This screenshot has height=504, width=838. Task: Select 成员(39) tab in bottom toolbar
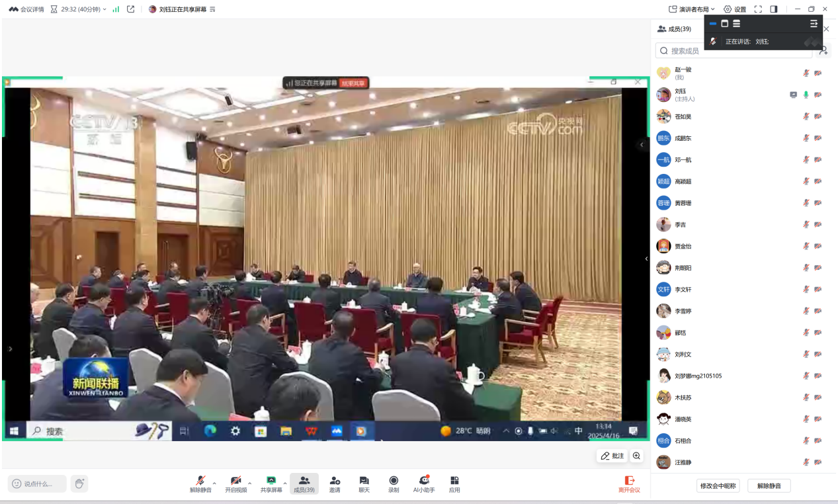(304, 483)
